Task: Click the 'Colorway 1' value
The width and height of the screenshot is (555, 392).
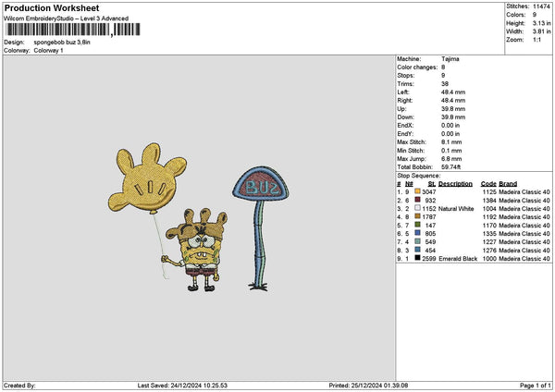Action: click(x=48, y=51)
